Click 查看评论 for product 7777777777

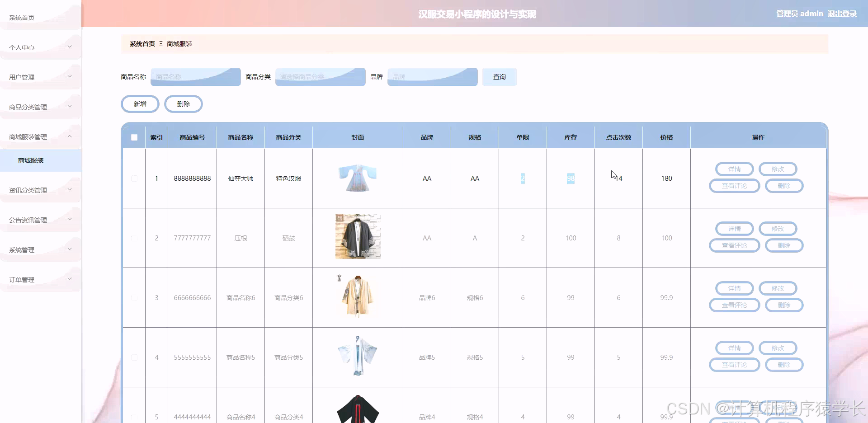734,245
